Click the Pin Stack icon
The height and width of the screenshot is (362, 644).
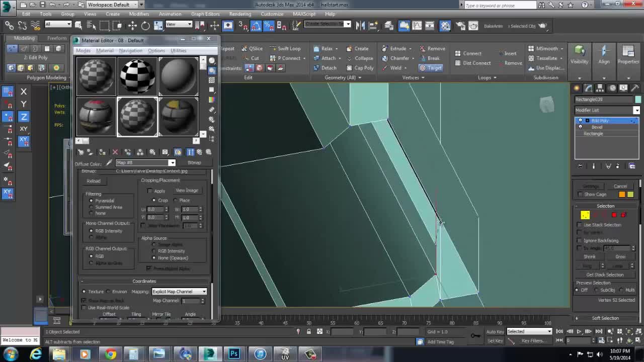580,166
